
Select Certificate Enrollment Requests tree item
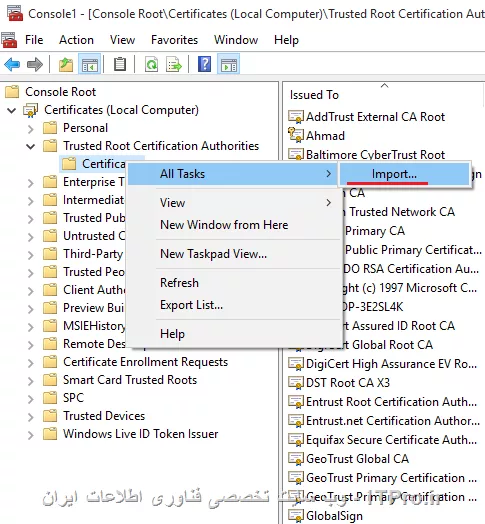coord(145,362)
